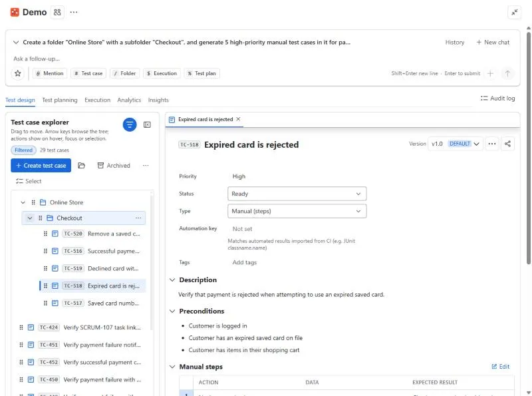Collapse the Description section
The height and width of the screenshot is (396, 532).
[172, 280]
